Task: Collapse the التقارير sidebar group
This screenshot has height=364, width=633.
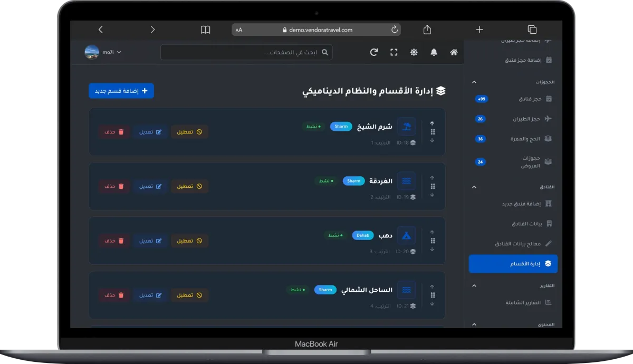Action: coord(474,285)
